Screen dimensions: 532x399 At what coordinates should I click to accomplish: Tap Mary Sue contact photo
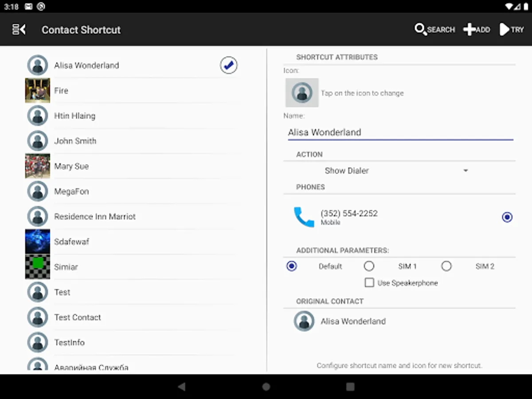tap(38, 166)
